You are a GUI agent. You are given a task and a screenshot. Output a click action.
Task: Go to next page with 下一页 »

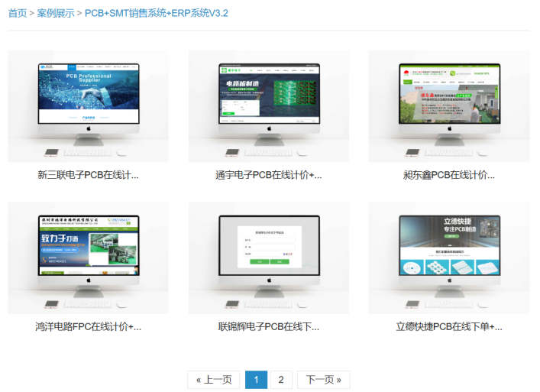pyautogui.click(x=323, y=380)
